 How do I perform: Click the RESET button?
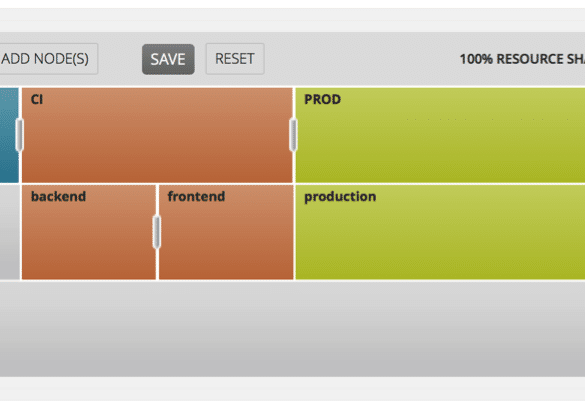[x=235, y=59]
